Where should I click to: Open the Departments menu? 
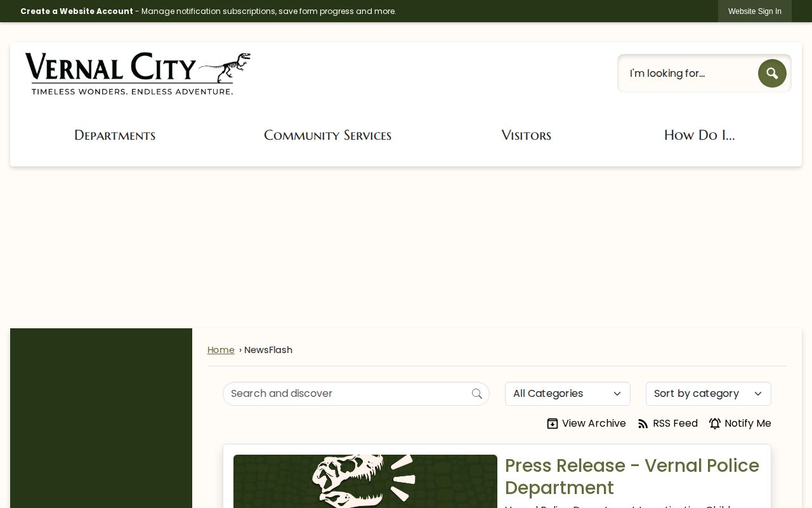[115, 135]
